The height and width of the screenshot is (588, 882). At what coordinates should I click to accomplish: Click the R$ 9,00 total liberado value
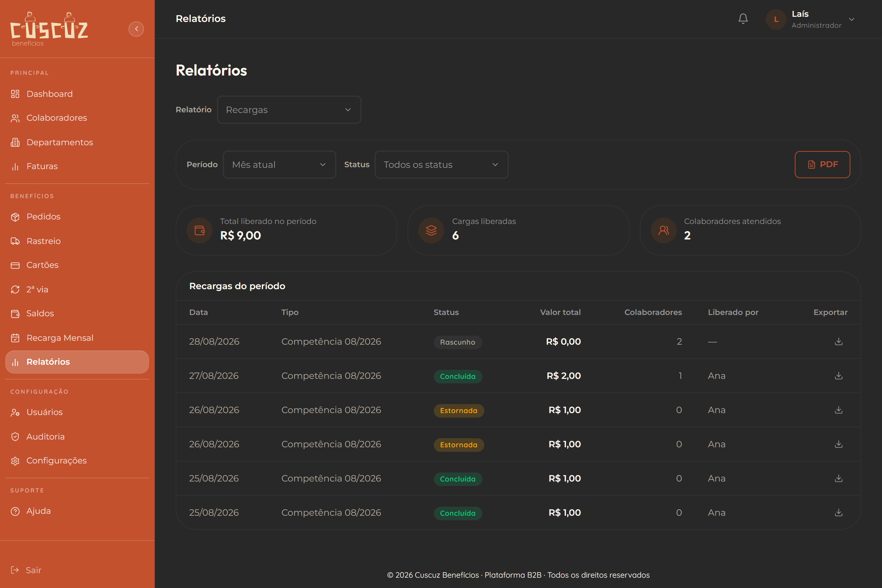(241, 236)
